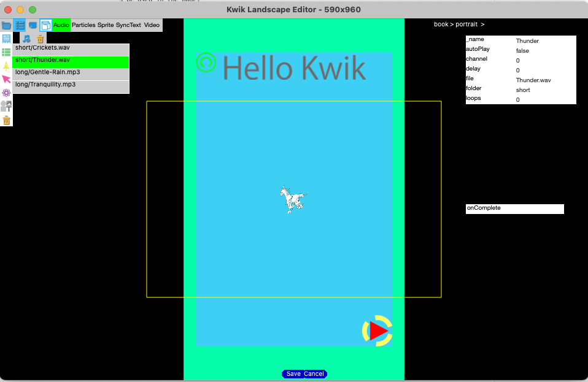Image resolution: width=588 pixels, height=382 pixels.
Task: Select the white horse sprite on canvas
Action: pyautogui.click(x=293, y=199)
